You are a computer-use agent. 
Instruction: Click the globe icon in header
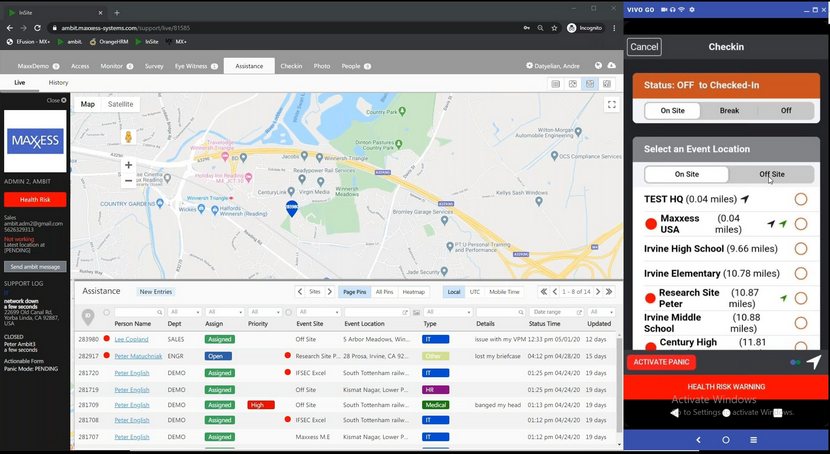click(x=598, y=65)
